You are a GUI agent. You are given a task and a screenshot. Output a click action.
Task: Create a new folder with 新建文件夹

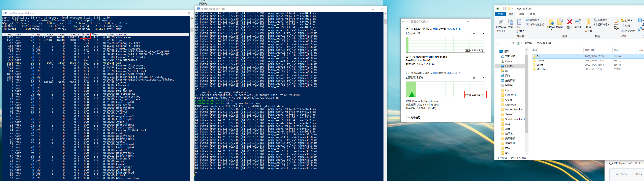[x=589, y=26]
